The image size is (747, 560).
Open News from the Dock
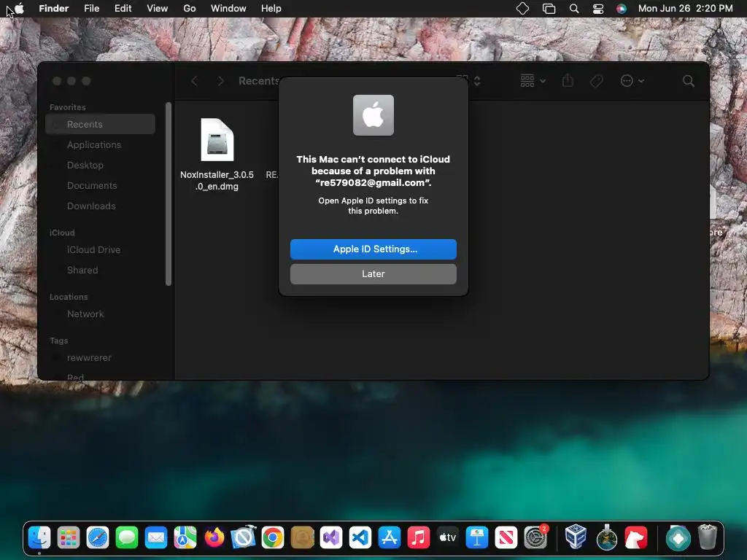tap(506, 538)
